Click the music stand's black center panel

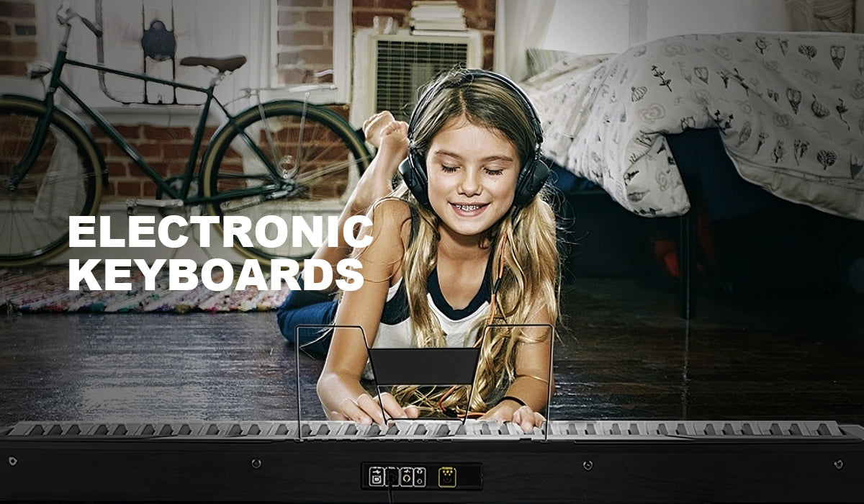pos(424,366)
